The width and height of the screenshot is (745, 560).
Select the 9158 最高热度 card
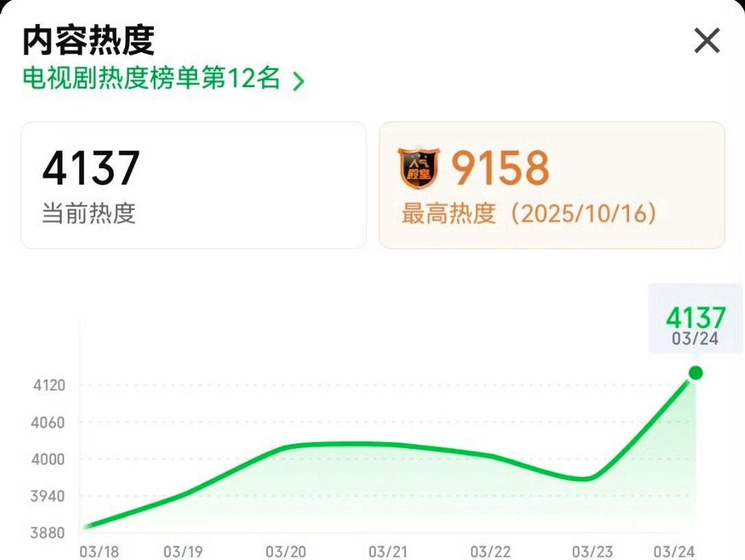(x=552, y=185)
